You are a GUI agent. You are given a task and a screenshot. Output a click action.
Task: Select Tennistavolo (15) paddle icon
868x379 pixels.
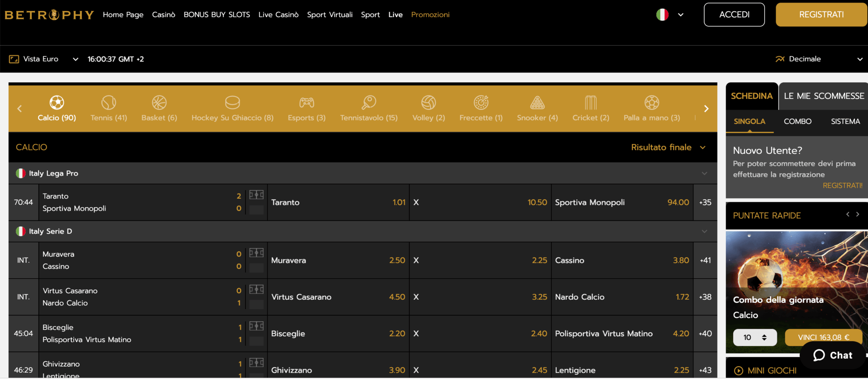(369, 102)
